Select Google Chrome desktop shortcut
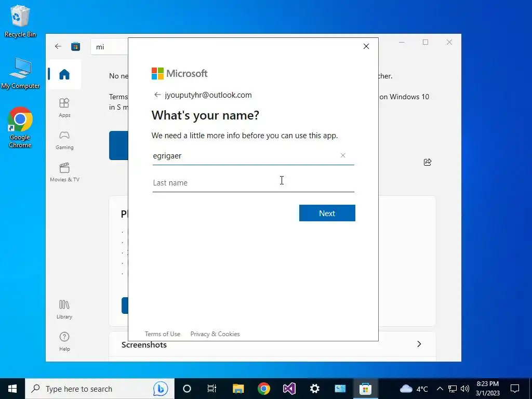Screen dimensions: 532x399 point(20,128)
